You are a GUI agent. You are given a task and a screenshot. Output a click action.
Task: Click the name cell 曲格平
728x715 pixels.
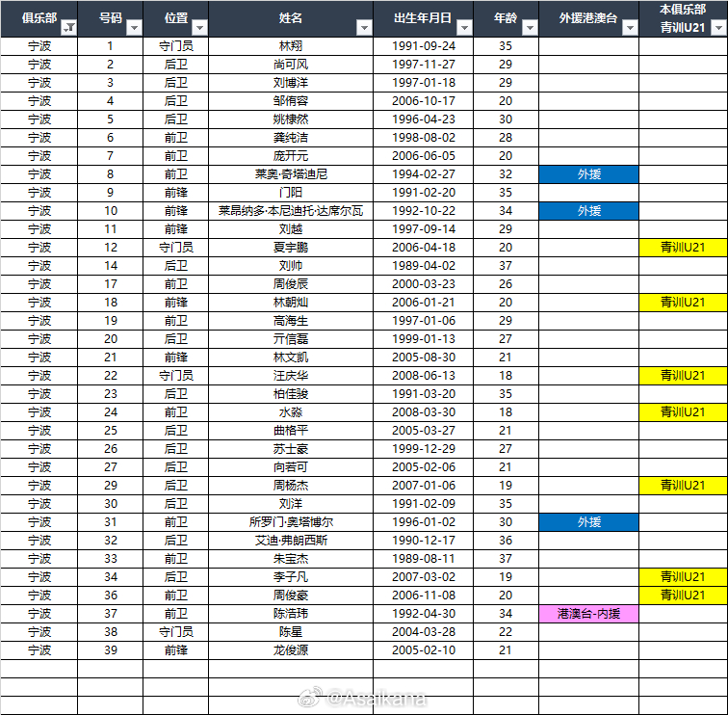coord(291,431)
